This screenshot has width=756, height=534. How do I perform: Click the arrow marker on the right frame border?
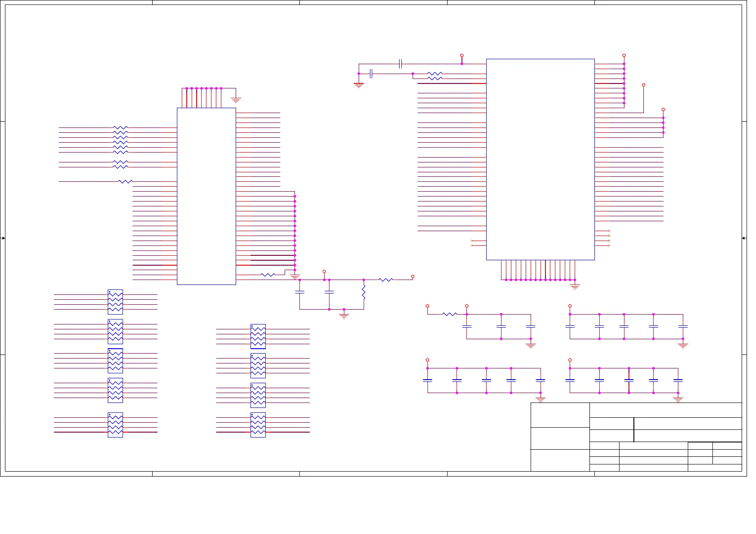744,238
